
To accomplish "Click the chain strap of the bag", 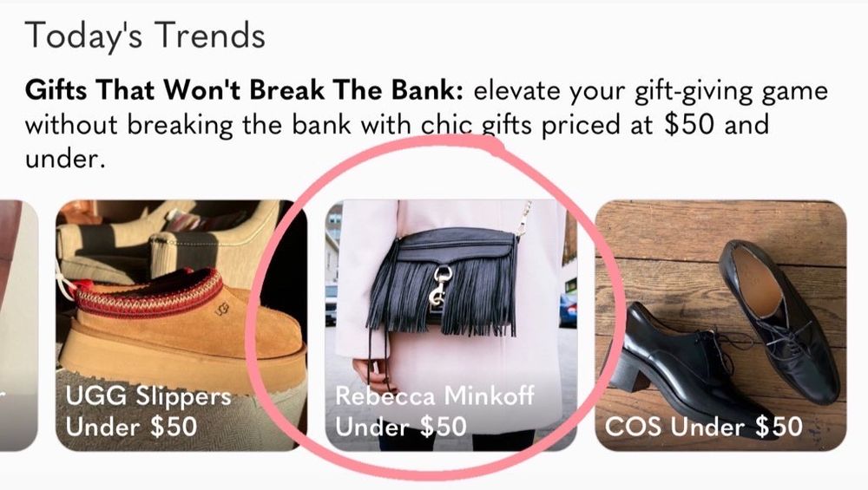I will (x=525, y=219).
